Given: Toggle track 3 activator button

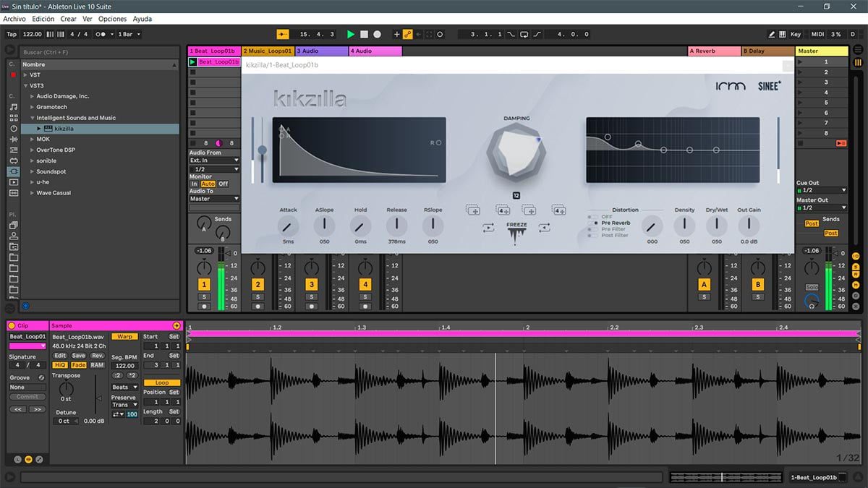Looking at the screenshot, I should (x=311, y=285).
